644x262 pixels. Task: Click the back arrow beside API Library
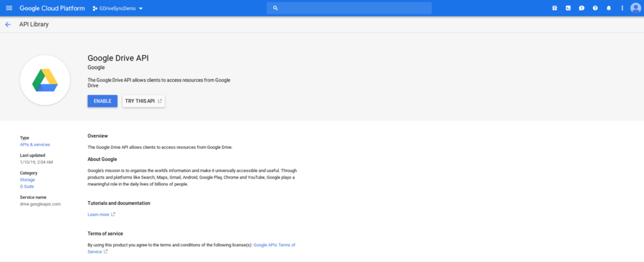tap(8, 25)
